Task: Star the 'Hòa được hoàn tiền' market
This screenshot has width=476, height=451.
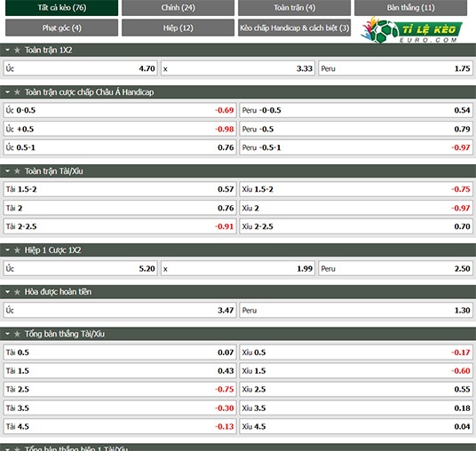Action: [x=17, y=292]
